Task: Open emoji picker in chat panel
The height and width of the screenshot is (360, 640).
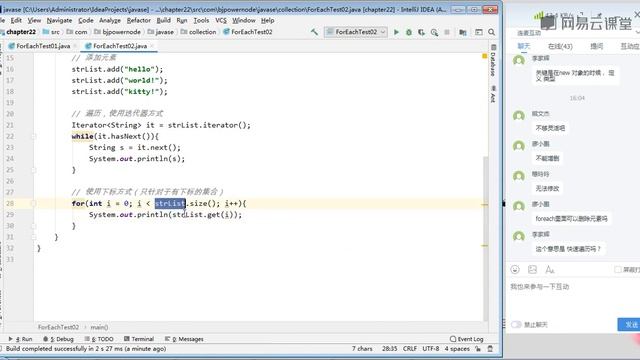Action: point(515,269)
